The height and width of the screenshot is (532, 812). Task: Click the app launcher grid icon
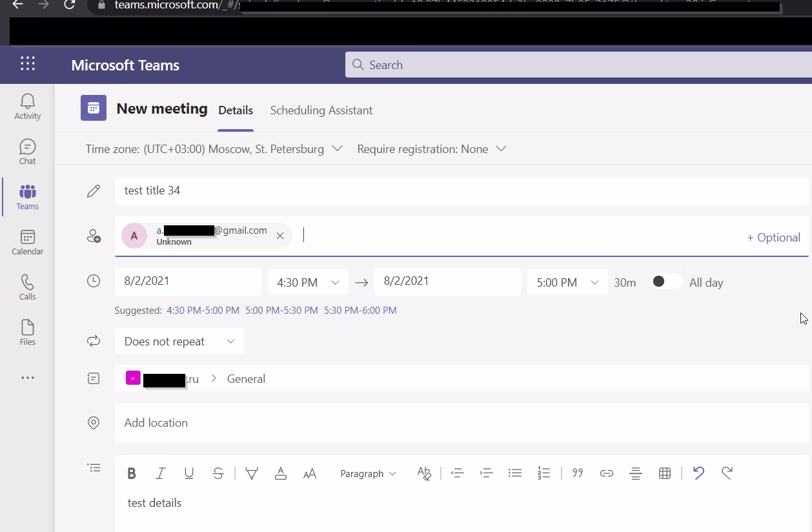click(x=28, y=64)
